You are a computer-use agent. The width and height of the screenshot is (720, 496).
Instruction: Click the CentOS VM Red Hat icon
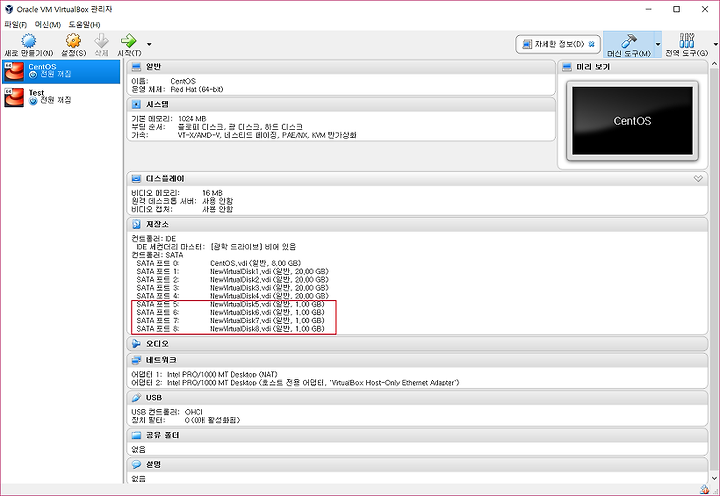(x=14, y=71)
